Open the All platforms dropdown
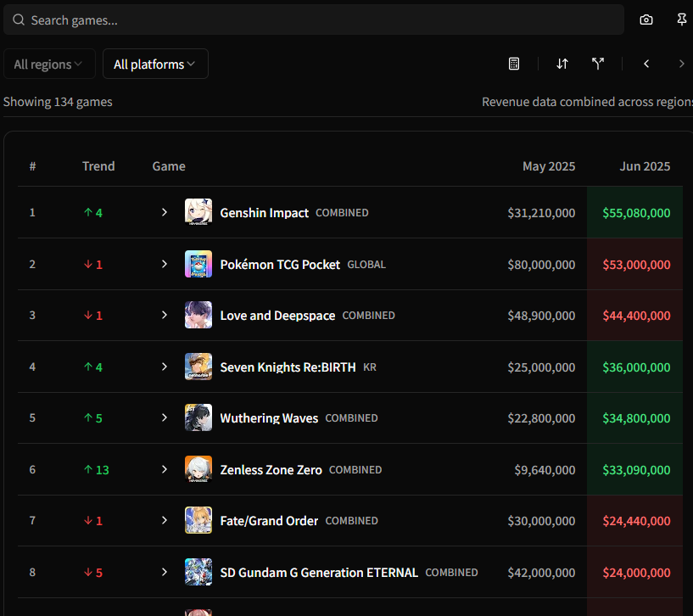 [x=155, y=64]
